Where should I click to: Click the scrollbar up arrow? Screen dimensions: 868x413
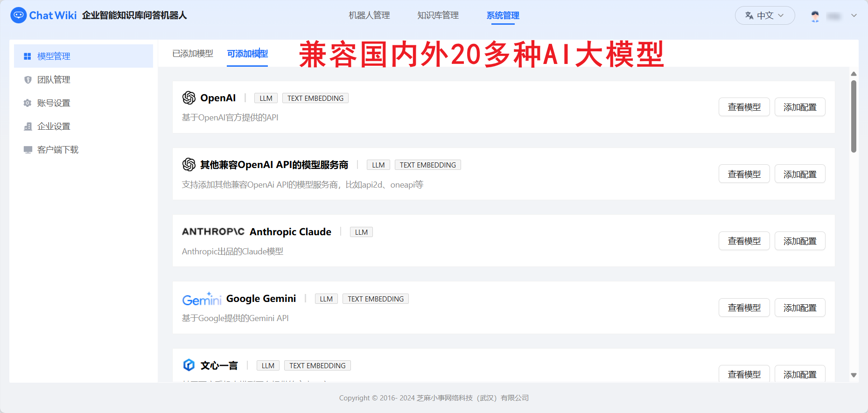click(854, 74)
